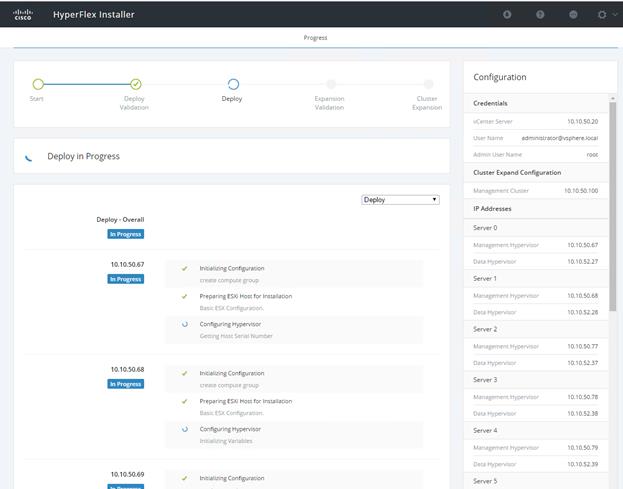Screen dimensions: 623x489
Task: Open the download icon in the top bar
Action: tap(507, 15)
